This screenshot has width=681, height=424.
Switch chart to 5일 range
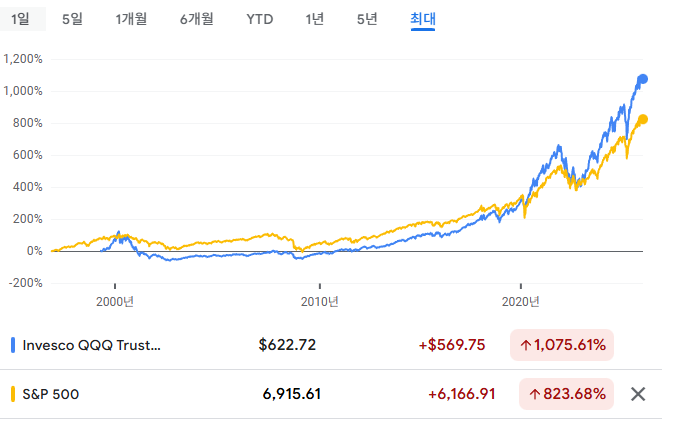tap(72, 19)
